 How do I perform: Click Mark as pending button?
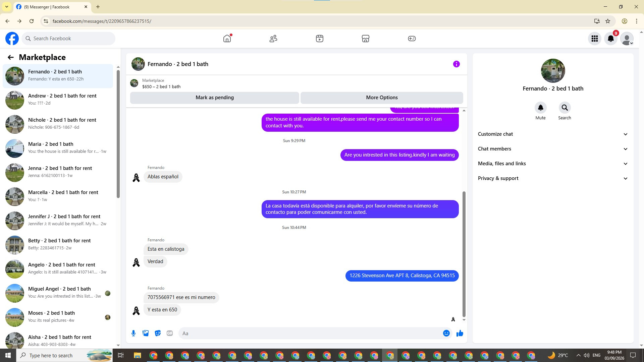tap(215, 98)
